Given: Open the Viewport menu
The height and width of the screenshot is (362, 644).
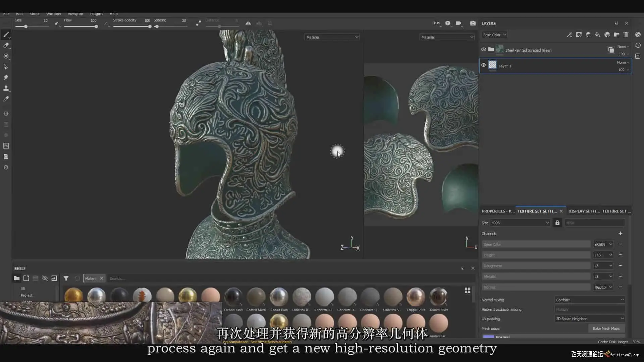Looking at the screenshot, I should coord(75,14).
